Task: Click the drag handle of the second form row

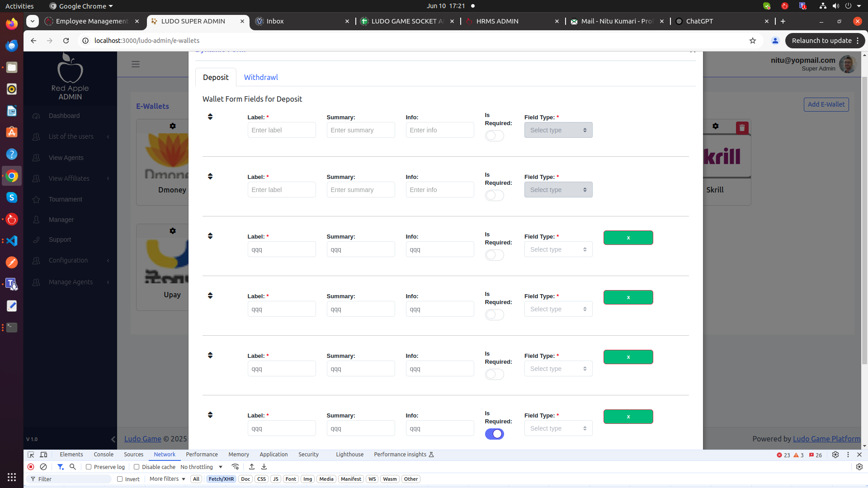Action: pos(210,176)
